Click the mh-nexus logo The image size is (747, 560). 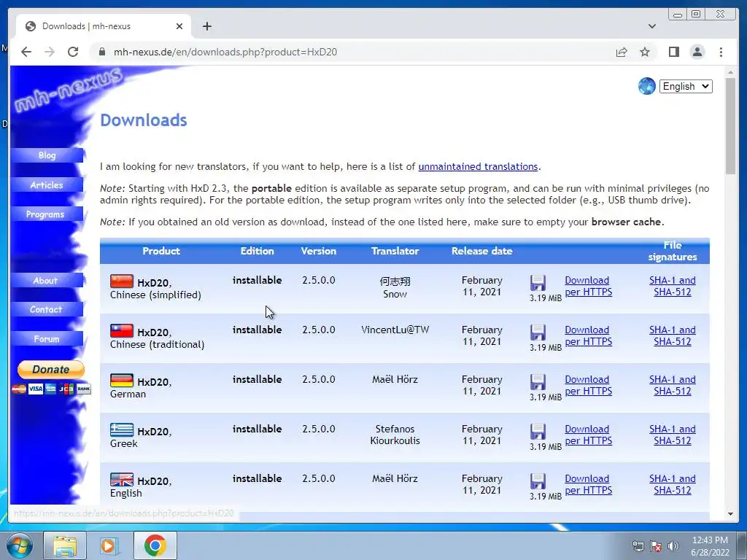(x=68, y=90)
